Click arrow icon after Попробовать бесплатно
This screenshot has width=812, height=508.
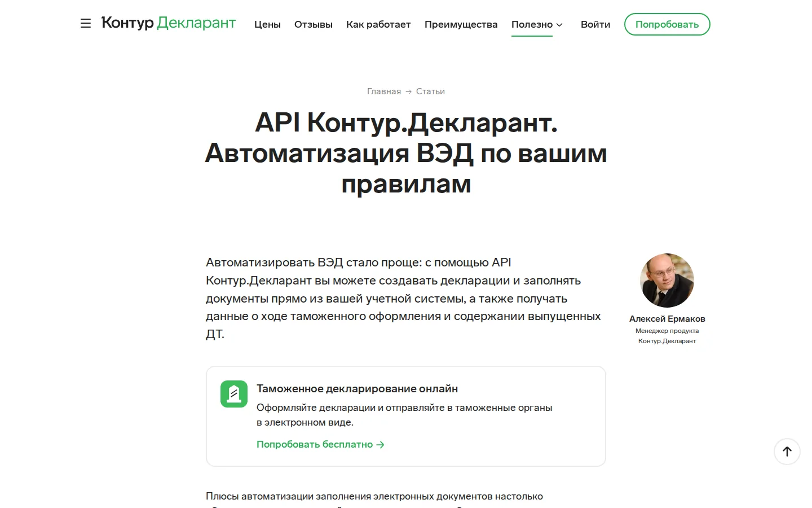tap(381, 445)
